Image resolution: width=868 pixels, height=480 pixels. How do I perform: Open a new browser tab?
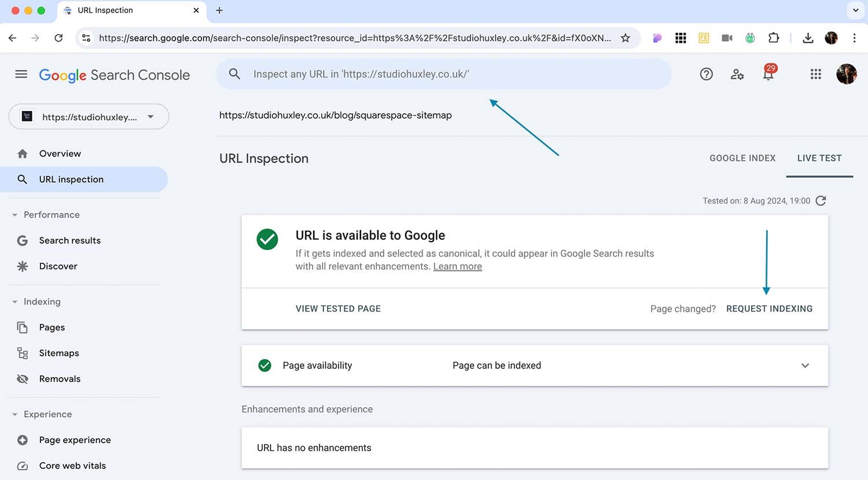point(219,10)
